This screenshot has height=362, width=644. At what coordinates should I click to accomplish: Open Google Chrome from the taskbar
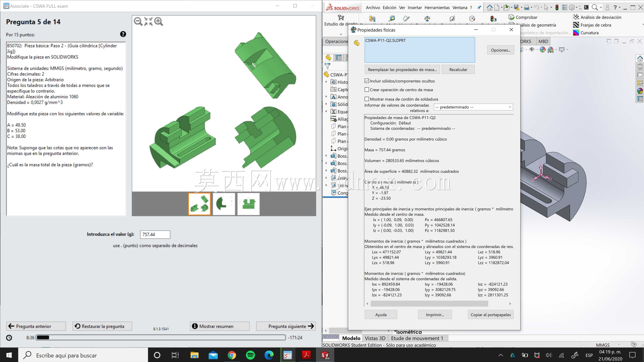pyautogui.click(x=232, y=355)
